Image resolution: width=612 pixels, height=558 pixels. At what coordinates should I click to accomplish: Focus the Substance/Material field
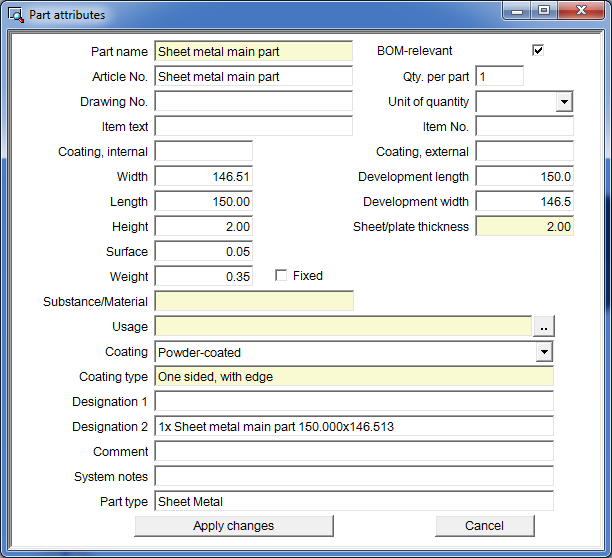[x=253, y=302]
